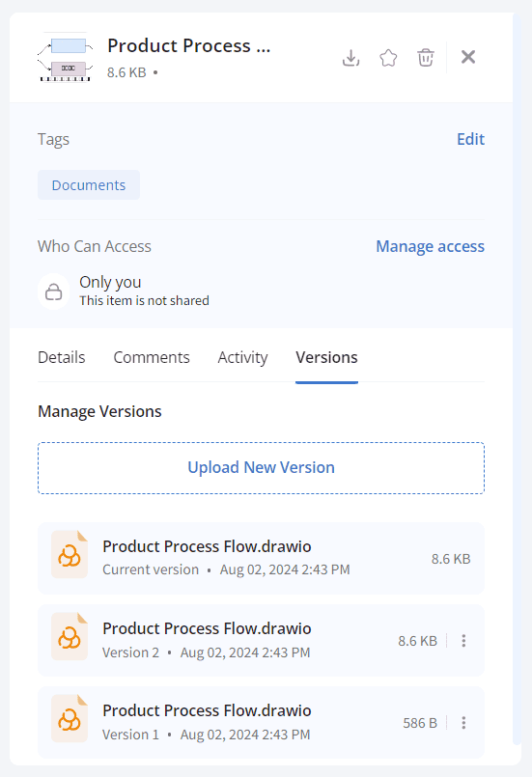Select the Versions tab
Image resolution: width=532 pixels, height=777 pixels.
(x=326, y=357)
